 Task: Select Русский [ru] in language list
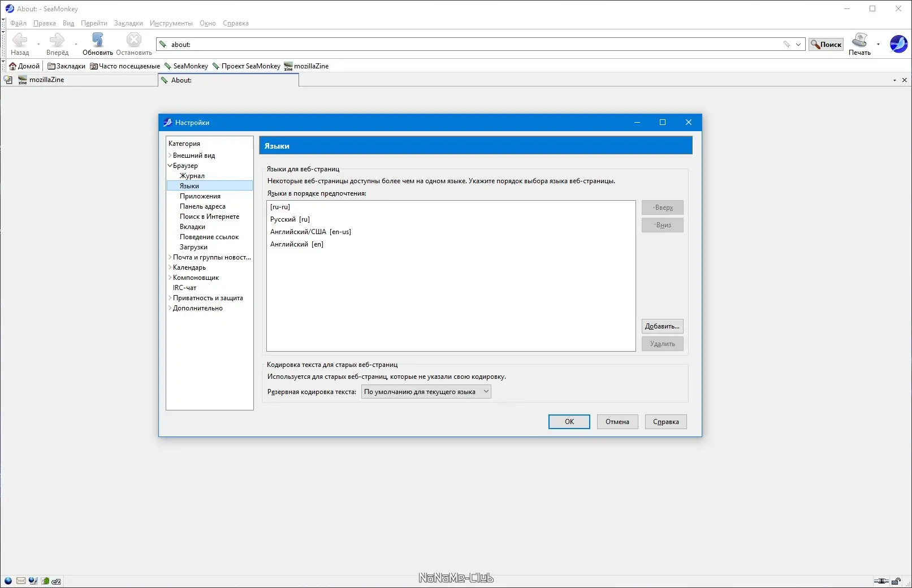[451, 219]
